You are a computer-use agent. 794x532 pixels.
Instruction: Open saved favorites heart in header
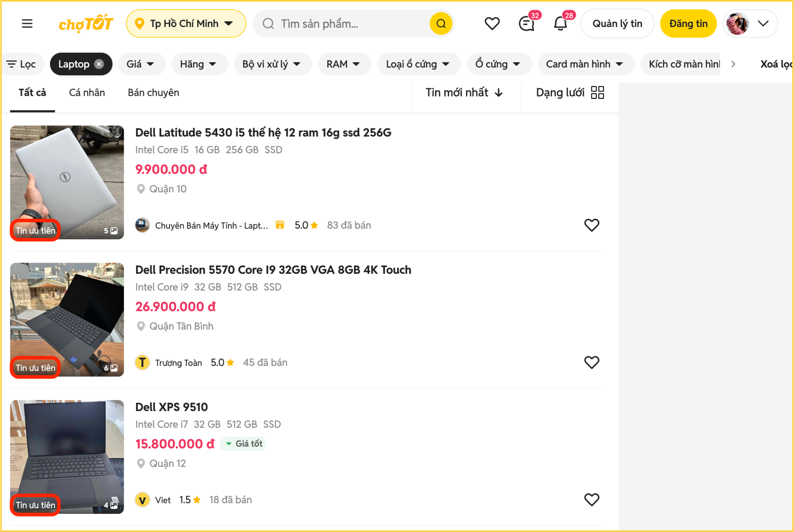[x=492, y=24]
